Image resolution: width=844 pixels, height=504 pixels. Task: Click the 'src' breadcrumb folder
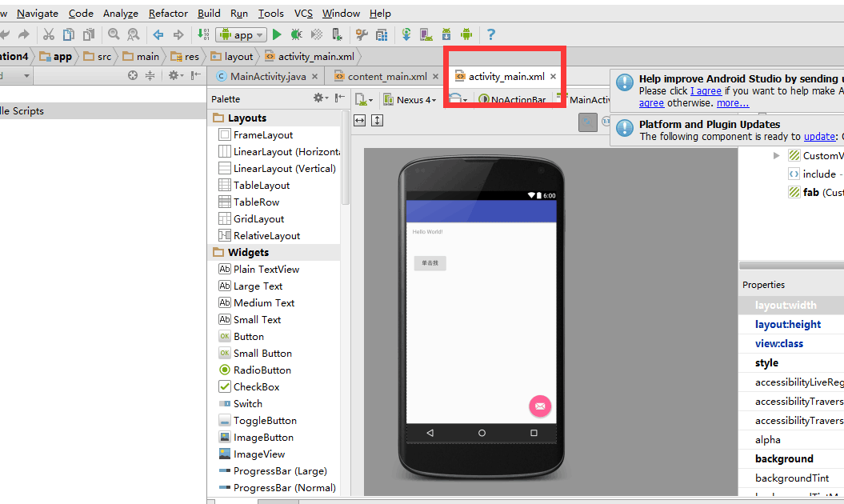[98, 57]
